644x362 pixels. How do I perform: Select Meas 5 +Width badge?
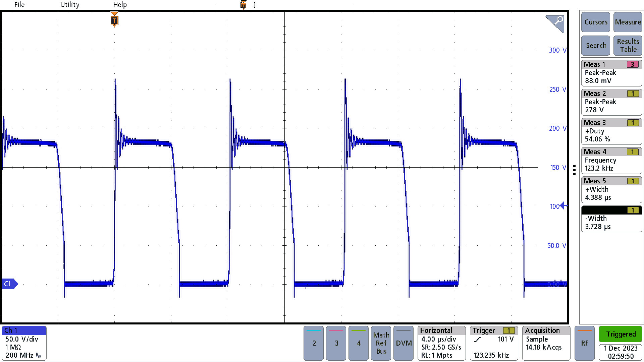pyautogui.click(x=611, y=189)
